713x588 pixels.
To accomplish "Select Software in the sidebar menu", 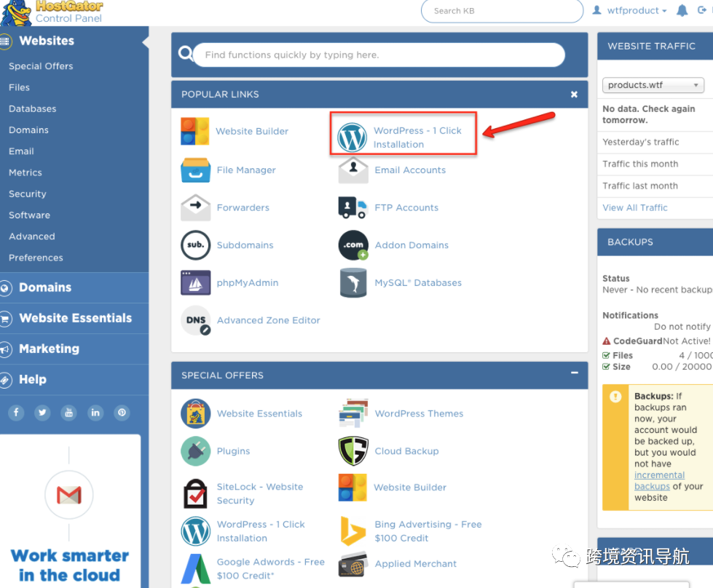I will pyautogui.click(x=29, y=215).
